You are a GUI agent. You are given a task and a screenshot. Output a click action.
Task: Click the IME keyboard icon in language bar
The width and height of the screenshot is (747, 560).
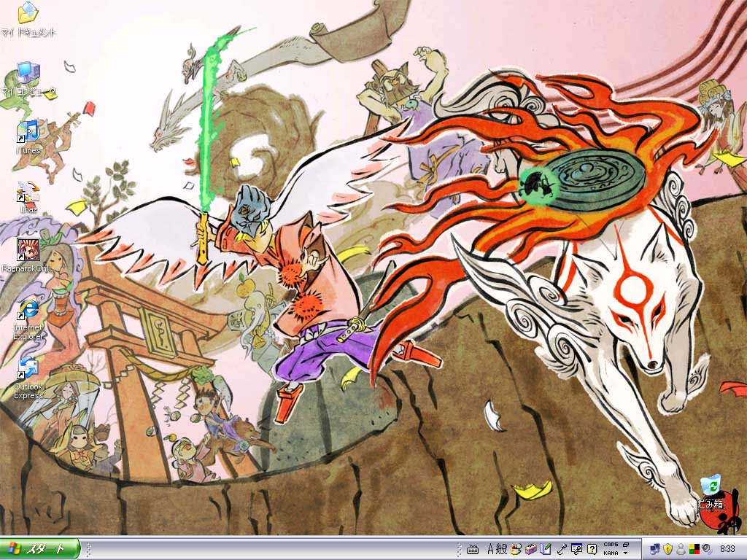click(x=473, y=549)
